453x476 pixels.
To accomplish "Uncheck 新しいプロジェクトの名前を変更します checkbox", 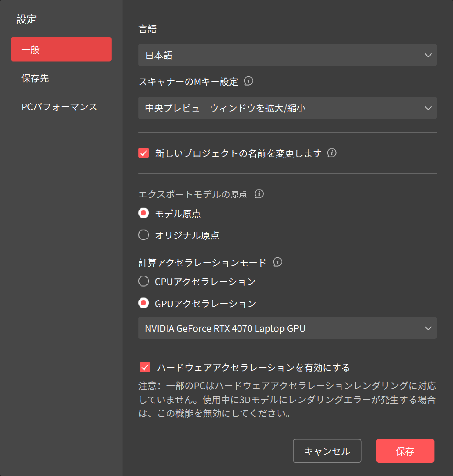I will (144, 153).
